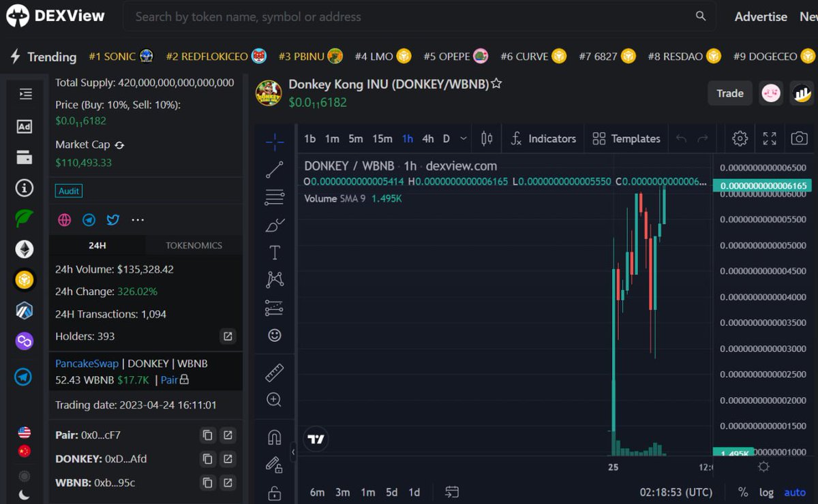Select the 5d date range

coord(391,492)
